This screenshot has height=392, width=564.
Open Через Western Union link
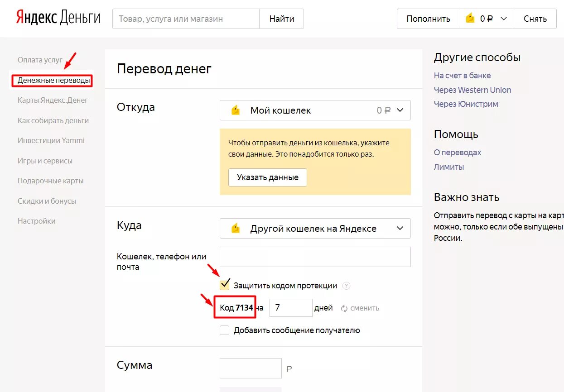click(x=472, y=90)
